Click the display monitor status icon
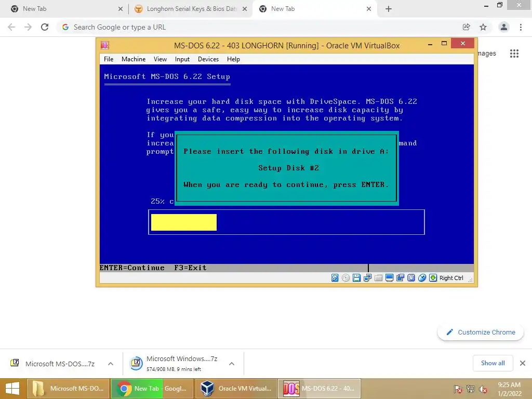The width and height of the screenshot is (532, 399). (x=389, y=278)
